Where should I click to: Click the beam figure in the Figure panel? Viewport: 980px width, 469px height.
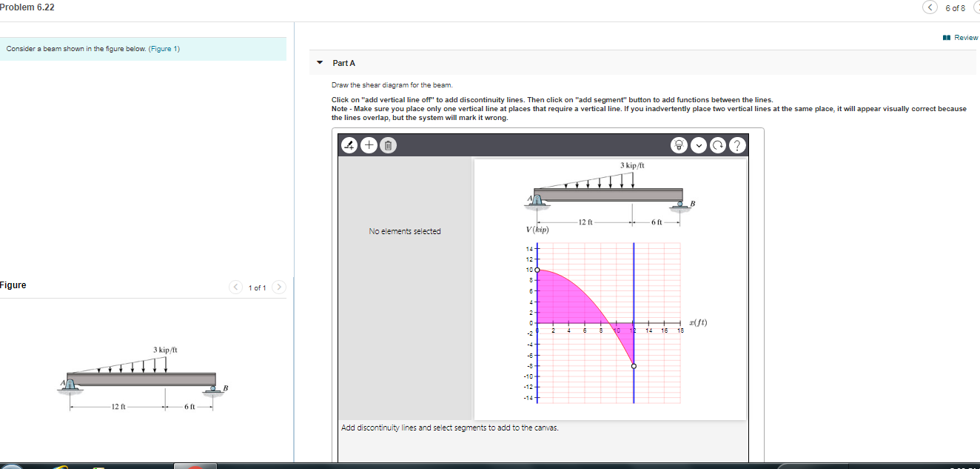(x=142, y=377)
